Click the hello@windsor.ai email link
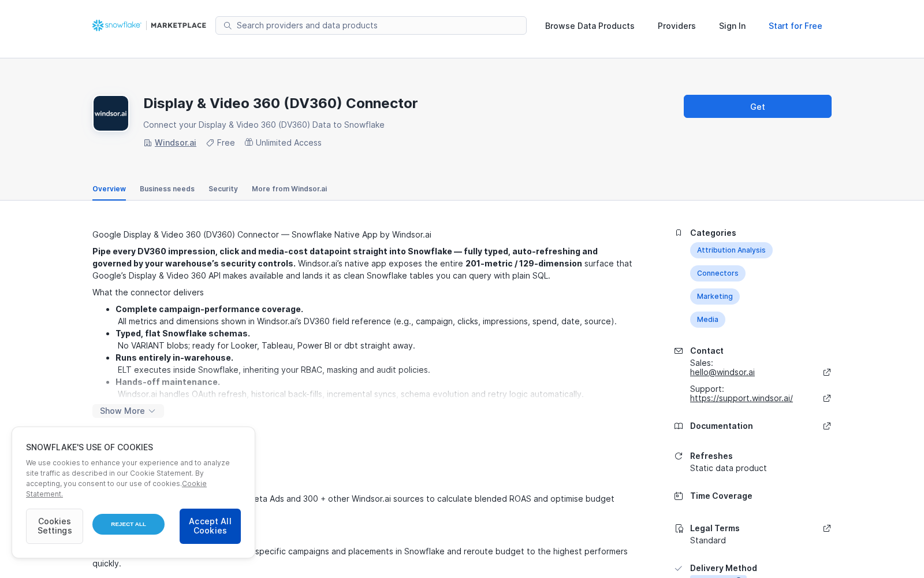 coord(722,372)
